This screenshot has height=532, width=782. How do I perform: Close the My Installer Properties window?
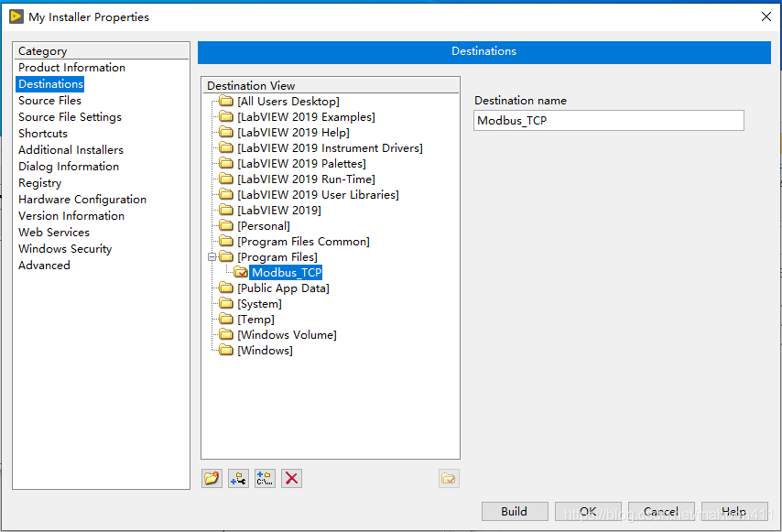(766, 16)
